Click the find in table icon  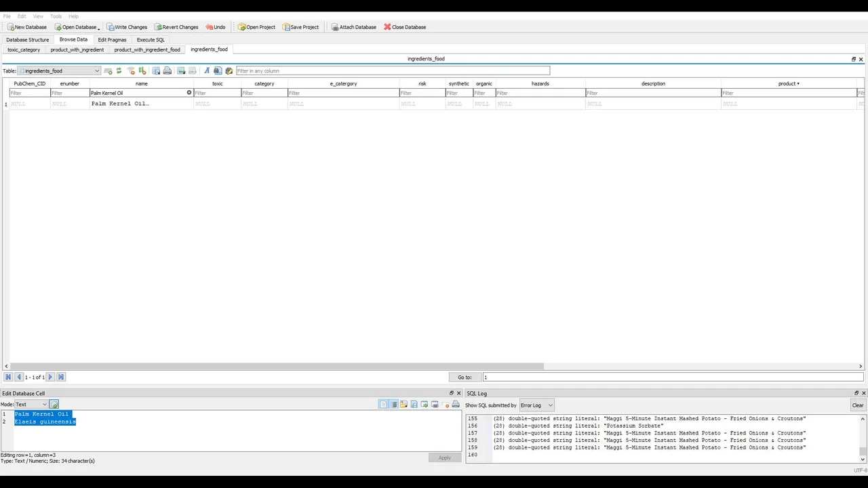217,70
